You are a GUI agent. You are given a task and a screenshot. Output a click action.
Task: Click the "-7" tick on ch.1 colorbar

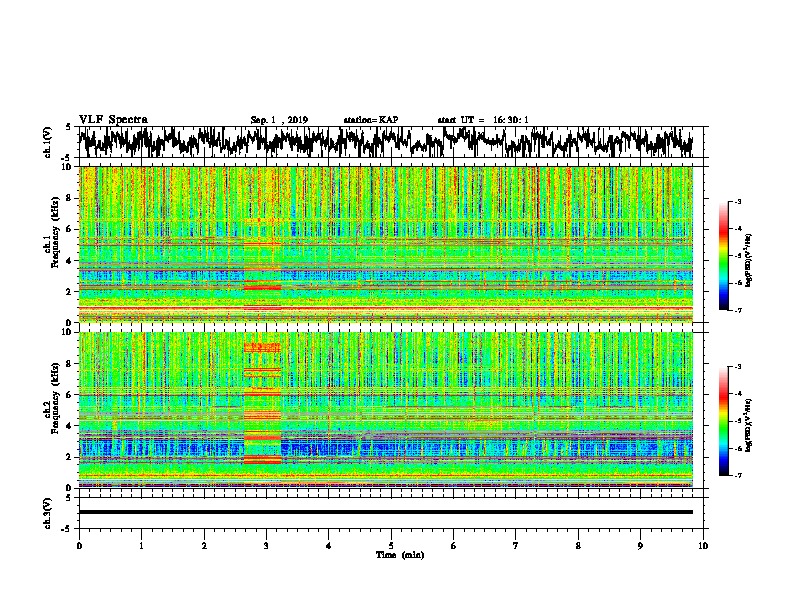coord(737,310)
